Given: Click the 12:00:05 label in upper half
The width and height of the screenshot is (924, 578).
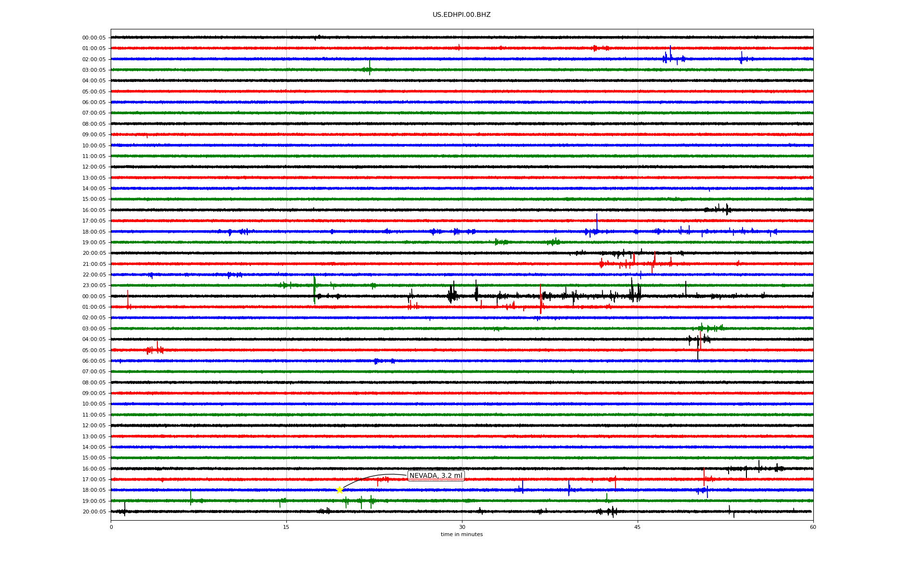Looking at the screenshot, I should coord(94,167).
